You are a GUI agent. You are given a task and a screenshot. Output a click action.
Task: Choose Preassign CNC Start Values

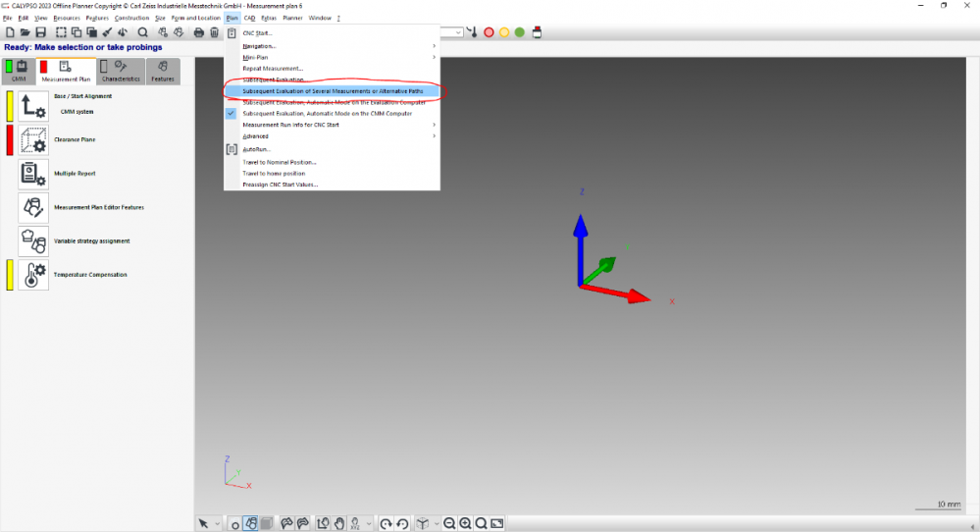[x=280, y=185]
